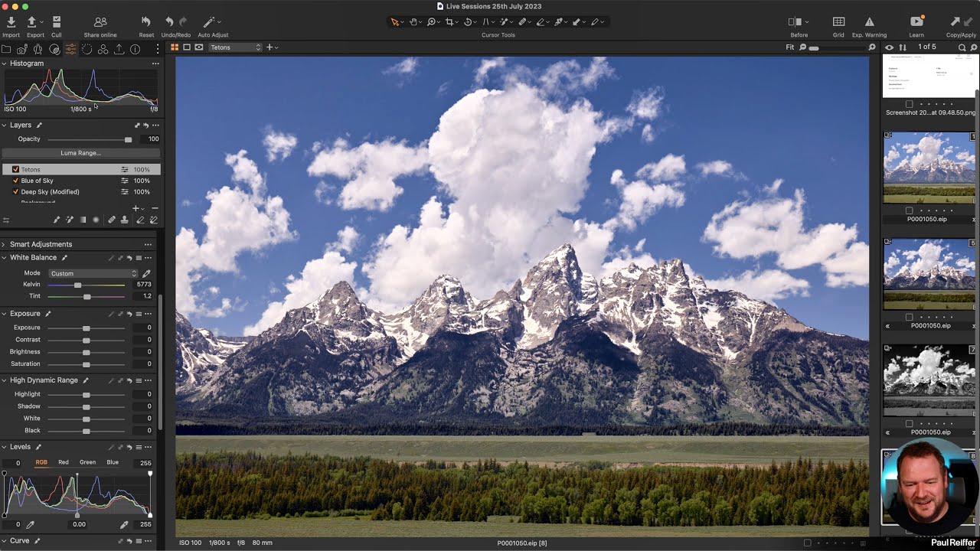This screenshot has width=980, height=551.
Task: Collapse the White Balance panel
Action: [x=5, y=258]
